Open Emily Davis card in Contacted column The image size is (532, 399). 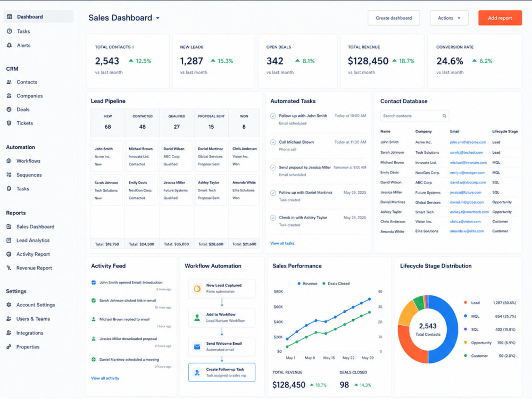coord(142,190)
